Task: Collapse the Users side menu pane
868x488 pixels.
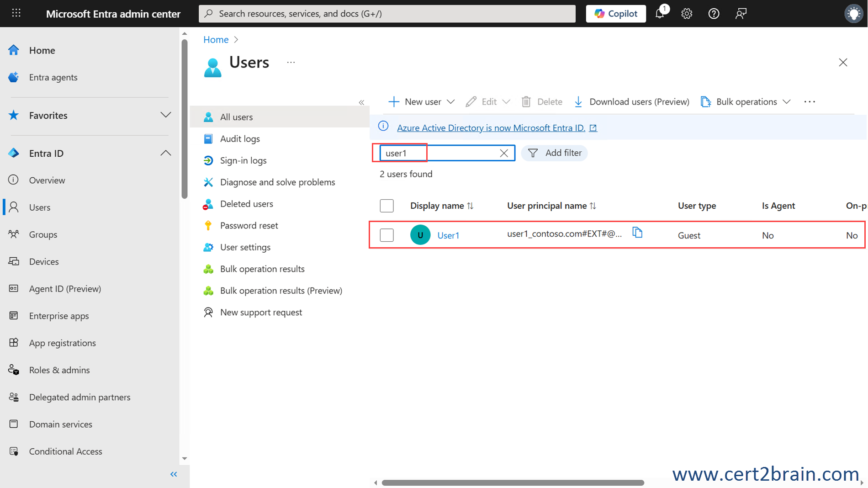Action: [x=361, y=102]
